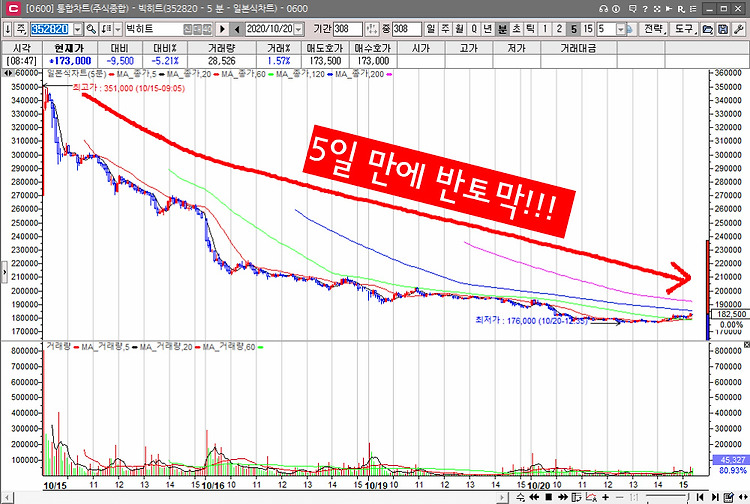Open dropdown next to sort icon
The height and width of the screenshot is (504, 750).
pyautogui.click(x=118, y=29)
